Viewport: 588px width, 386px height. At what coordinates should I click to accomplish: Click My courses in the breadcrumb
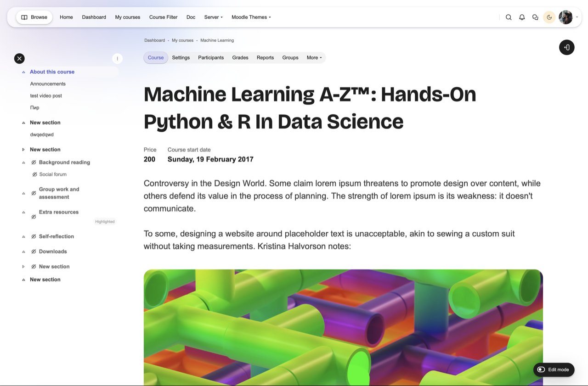[182, 40]
